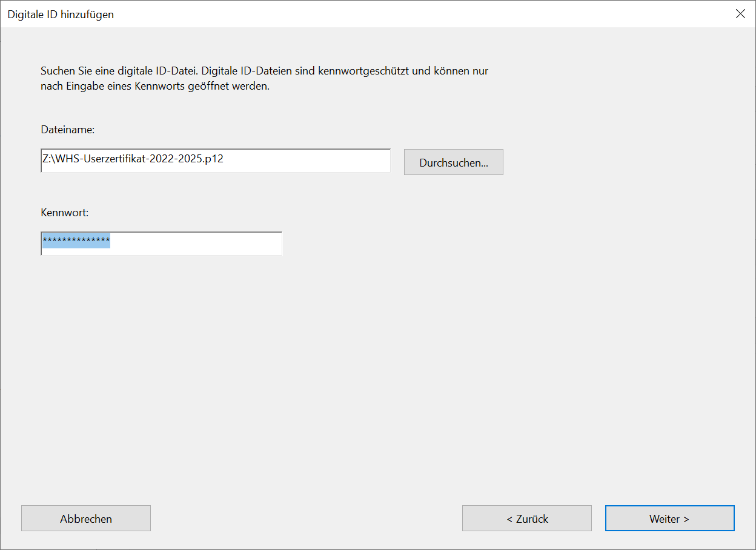756x550 pixels.
Task: Click the Durchsuchen button
Action: pos(453,162)
